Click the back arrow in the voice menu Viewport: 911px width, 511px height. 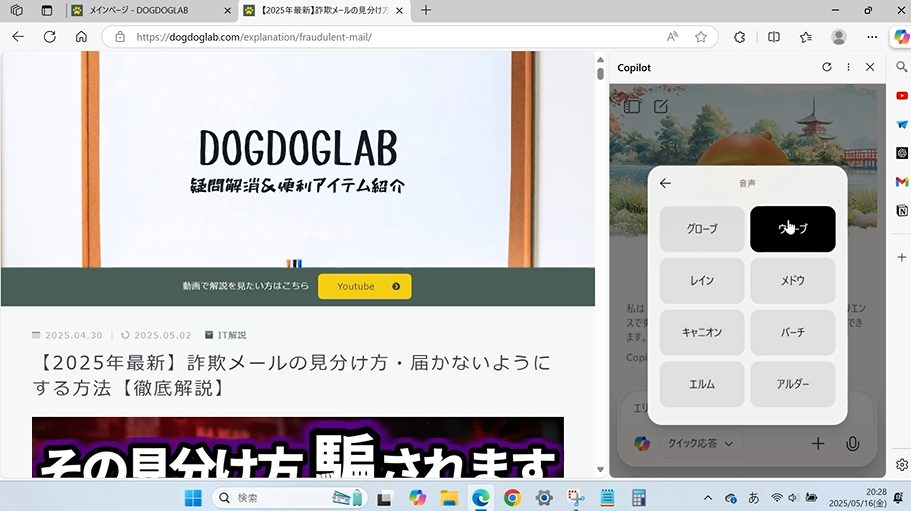pos(666,184)
